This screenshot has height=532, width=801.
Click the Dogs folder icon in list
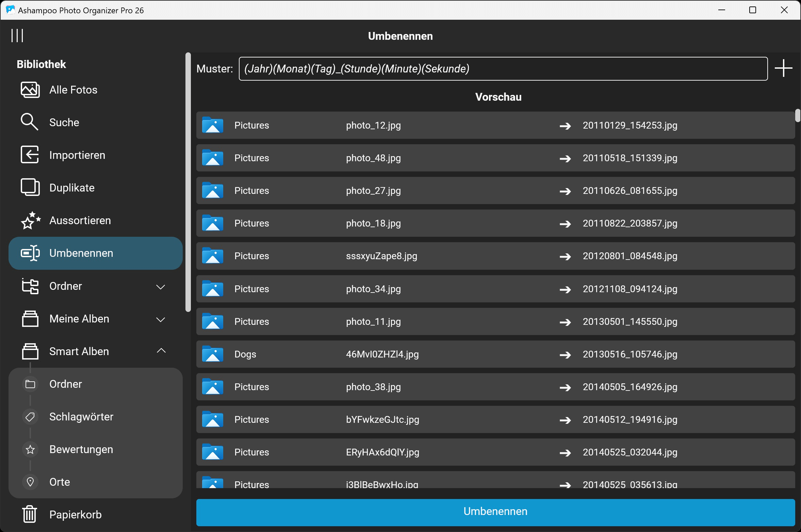point(213,354)
